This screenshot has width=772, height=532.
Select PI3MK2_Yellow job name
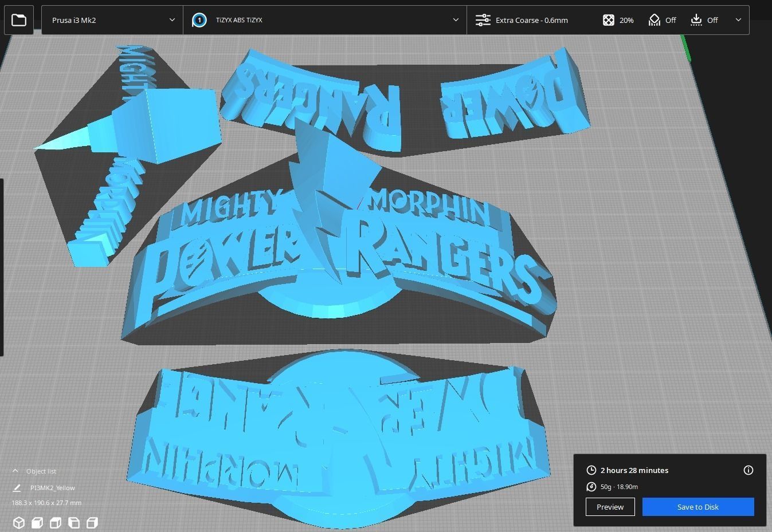[x=53, y=488]
